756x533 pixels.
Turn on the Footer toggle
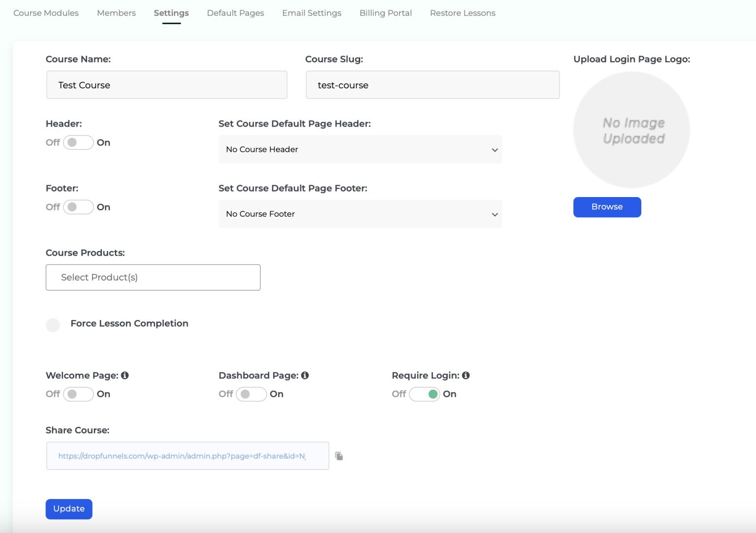point(78,207)
